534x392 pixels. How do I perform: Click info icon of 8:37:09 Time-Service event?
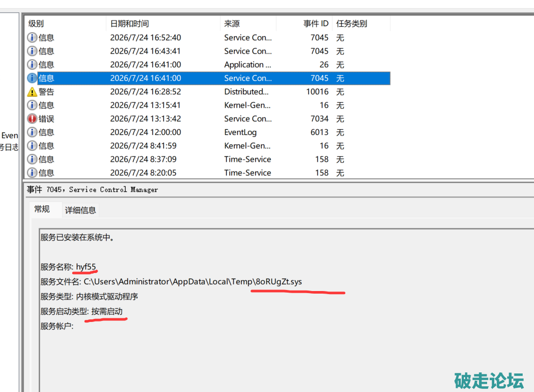[32, 159]
